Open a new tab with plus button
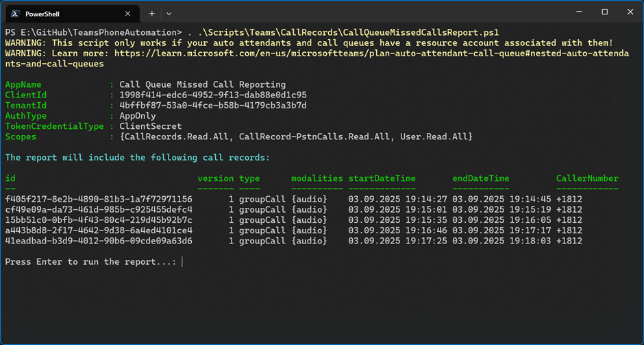 pos(151,14)
